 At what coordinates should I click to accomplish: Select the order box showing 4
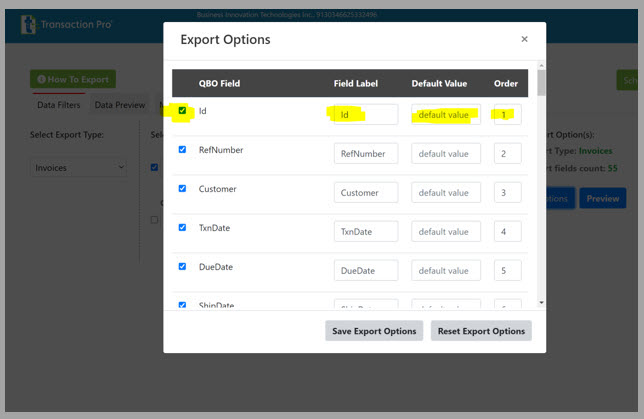pyautogui.click(x=508, y=232)
